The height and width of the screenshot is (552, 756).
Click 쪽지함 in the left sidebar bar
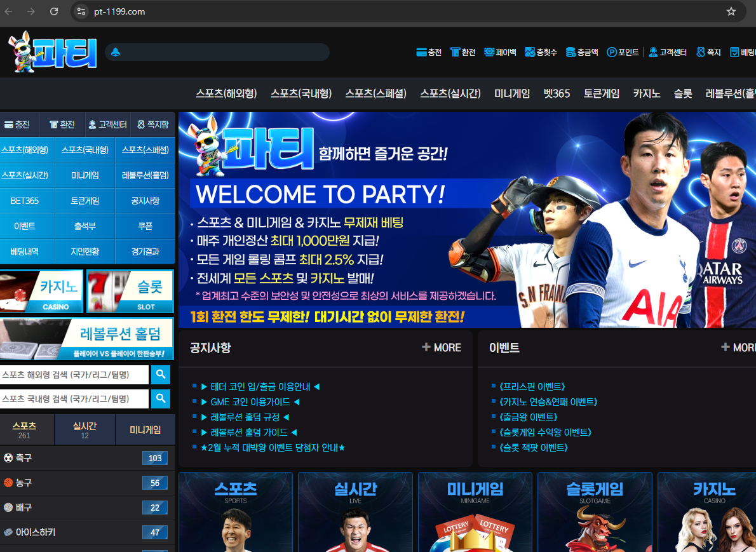pos(153,125)
